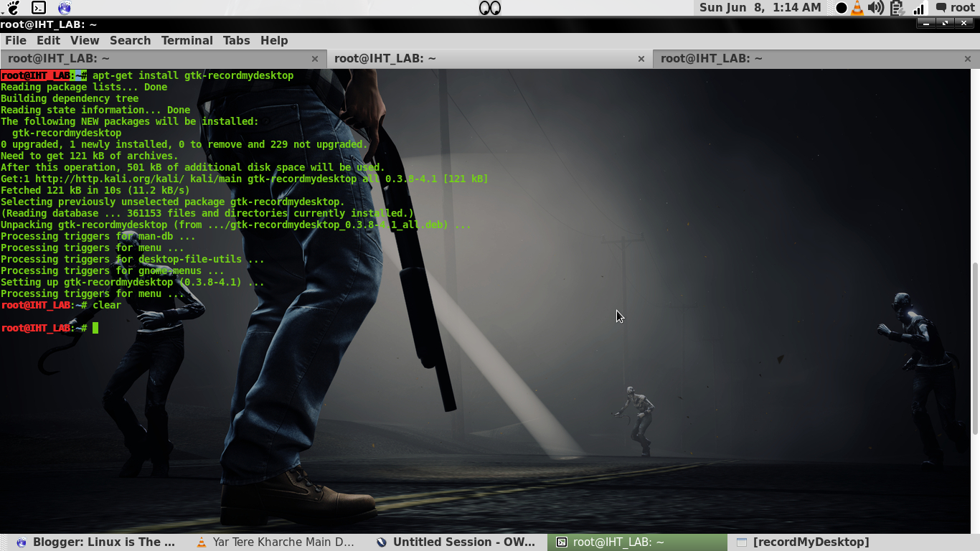980x551 pixels.
Task: Switch to the second root@IHT_LAB terminal tab
Action: tap(489, 59)
